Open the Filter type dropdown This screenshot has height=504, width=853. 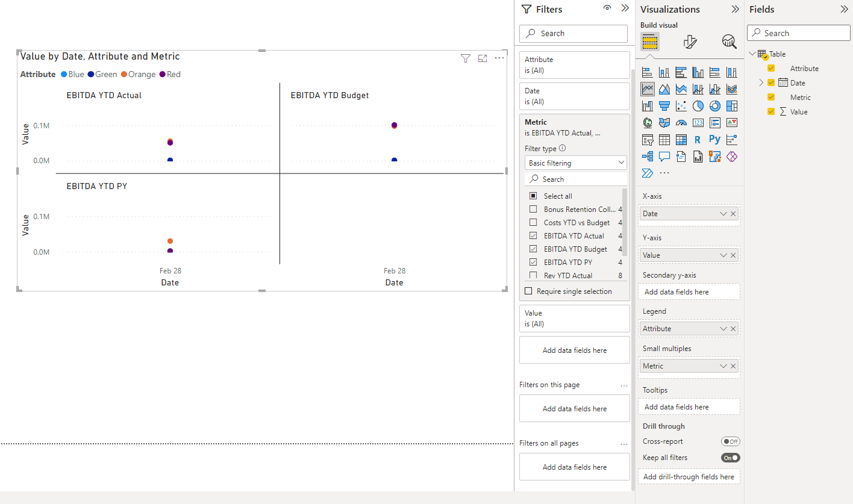(x=577, y=163)
